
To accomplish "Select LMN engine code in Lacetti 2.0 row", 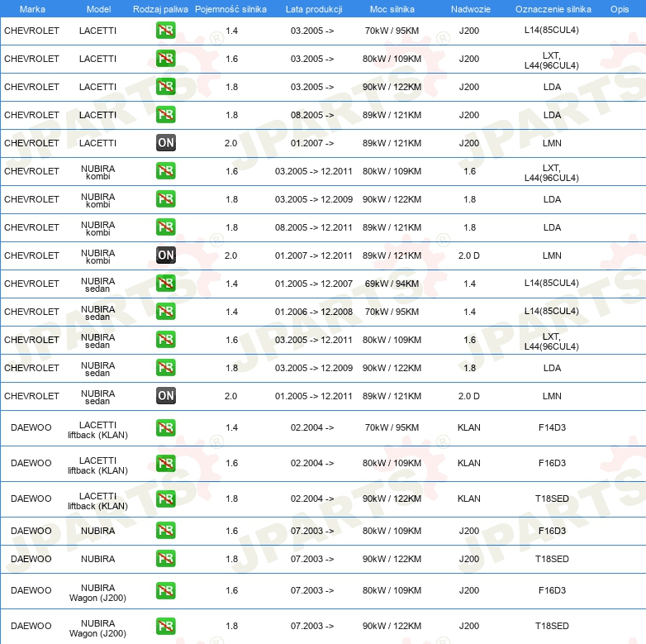I will (552, 143).
